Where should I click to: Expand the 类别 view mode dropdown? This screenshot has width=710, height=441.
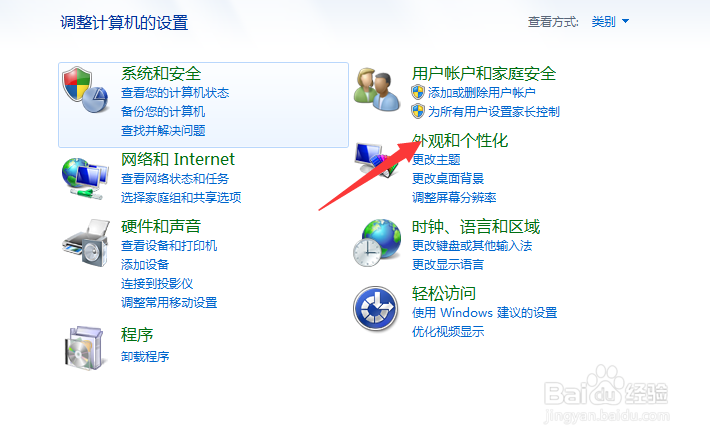point(610,21)
